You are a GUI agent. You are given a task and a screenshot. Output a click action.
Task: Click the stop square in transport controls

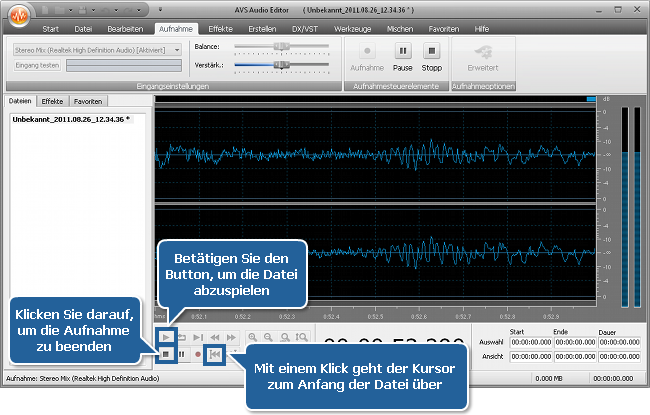[166, 354]
